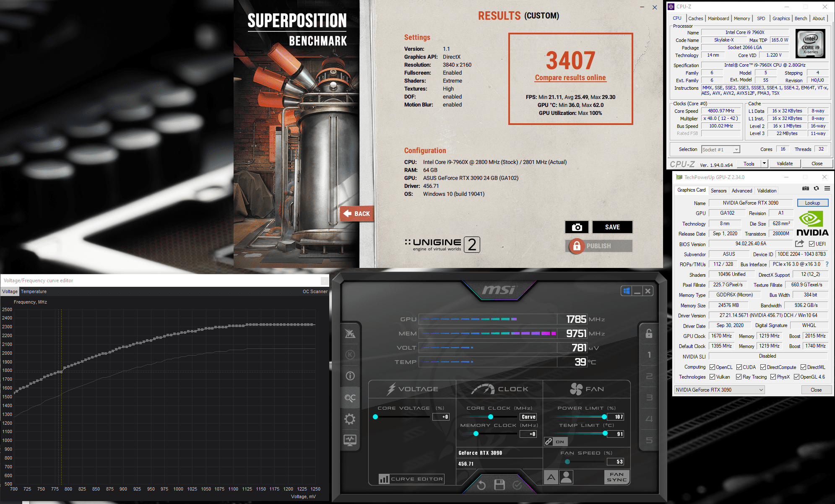835x504 pixels.
Task: Click Afterburner save floppy disk icon
Action: pyautogui.click(x=499, y=485)
